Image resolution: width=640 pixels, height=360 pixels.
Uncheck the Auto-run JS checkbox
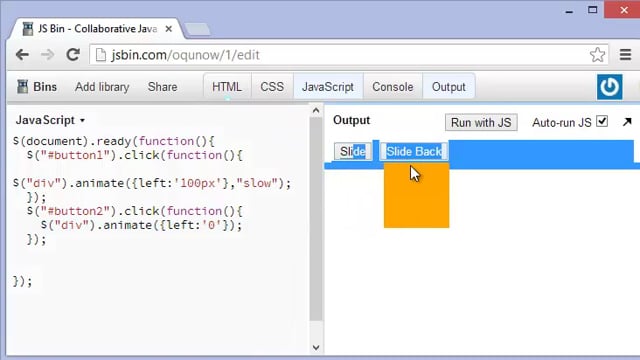point(602,122)
